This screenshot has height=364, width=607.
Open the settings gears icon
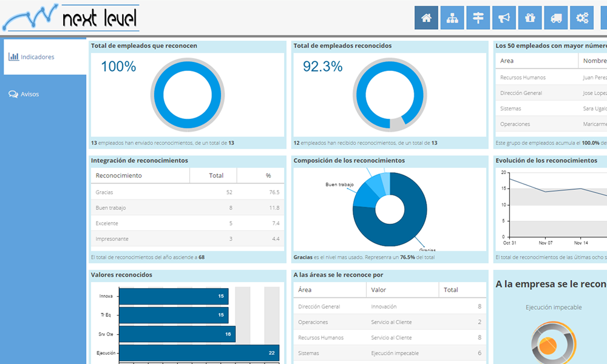click(582, 18)
